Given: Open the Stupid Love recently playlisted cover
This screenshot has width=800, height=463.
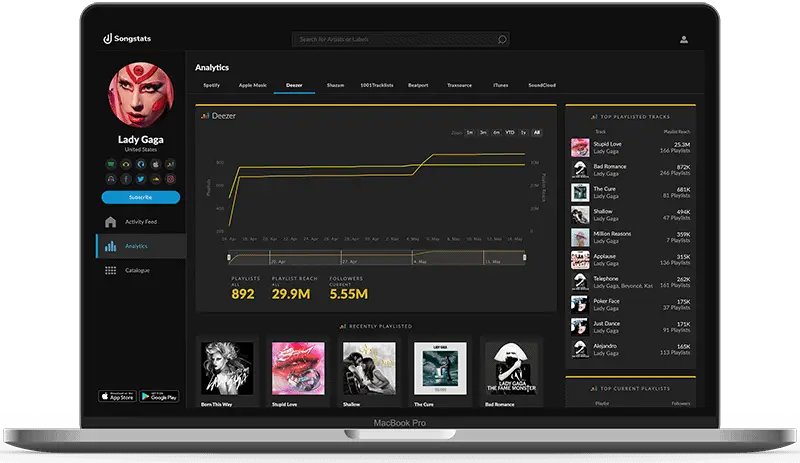Looking at the screenshot, I should pos(298,369).
